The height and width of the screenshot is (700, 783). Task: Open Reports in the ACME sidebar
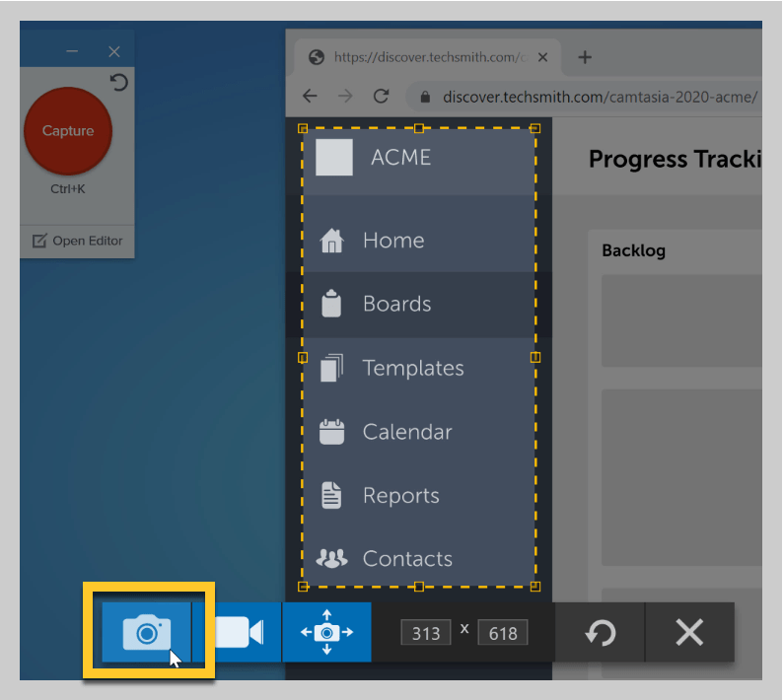418,495
